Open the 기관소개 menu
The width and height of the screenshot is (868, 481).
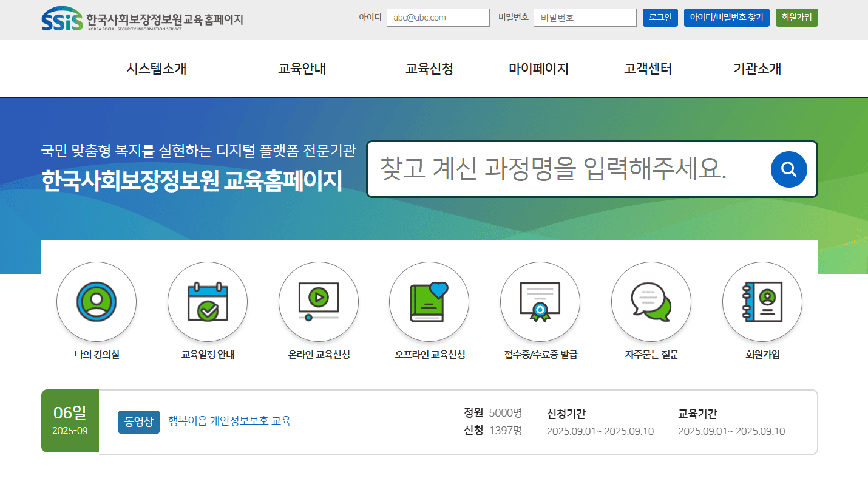coord(756,69)
